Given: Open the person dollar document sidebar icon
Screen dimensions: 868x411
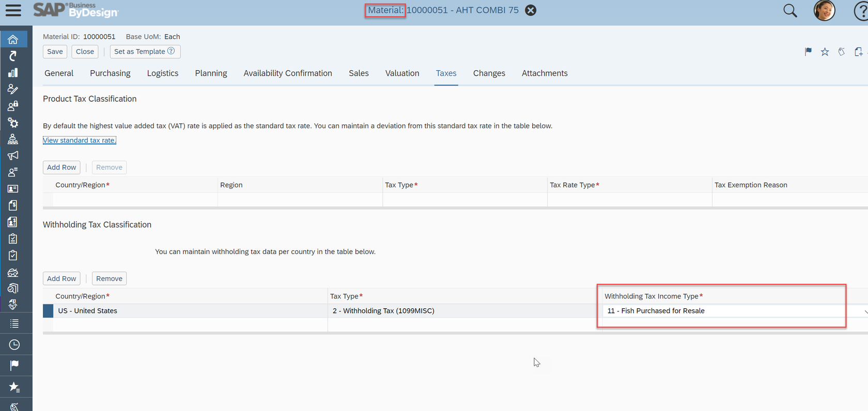Looking at the screenshot, I should coord(13,222).
